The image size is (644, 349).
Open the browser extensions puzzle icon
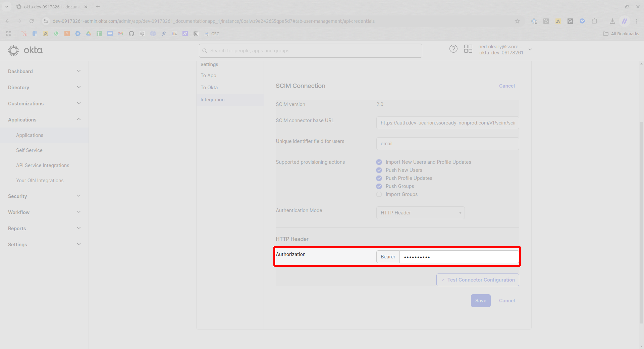pos(594,21)
